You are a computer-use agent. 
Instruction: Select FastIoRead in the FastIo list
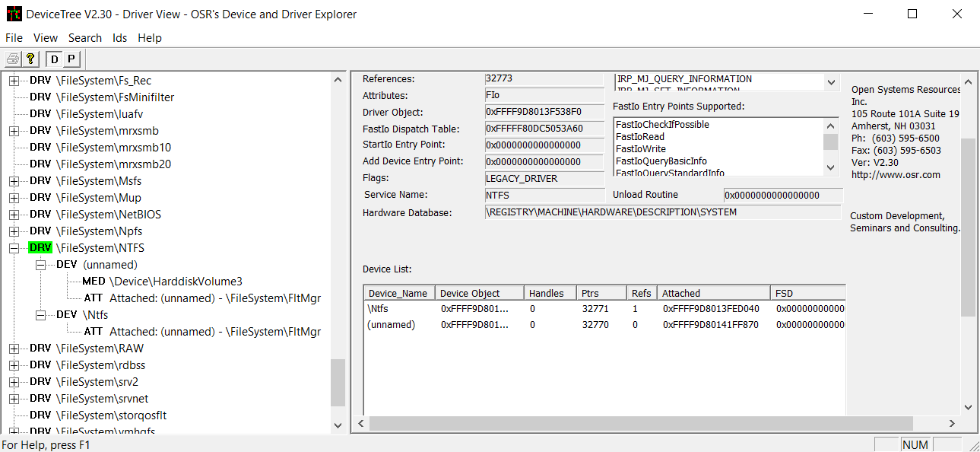pyautogui.click(x=639, y=137)
